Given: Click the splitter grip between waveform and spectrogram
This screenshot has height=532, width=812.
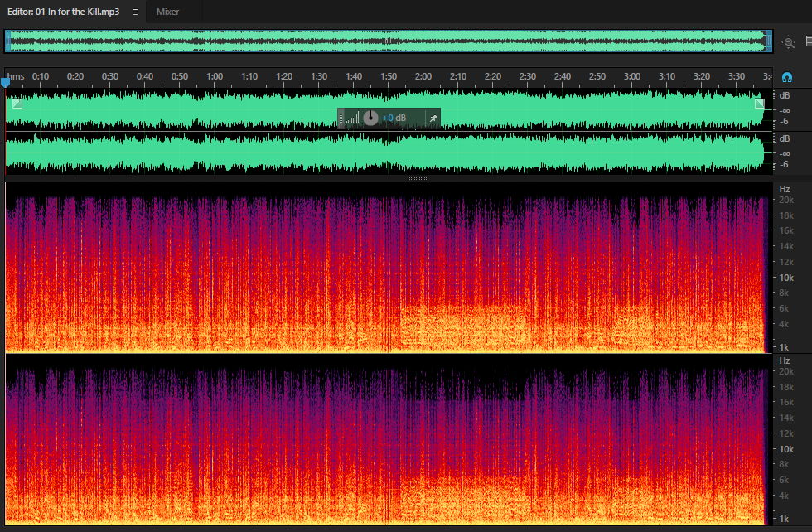Looking at the screenshot, I should (x=418, y=179).
